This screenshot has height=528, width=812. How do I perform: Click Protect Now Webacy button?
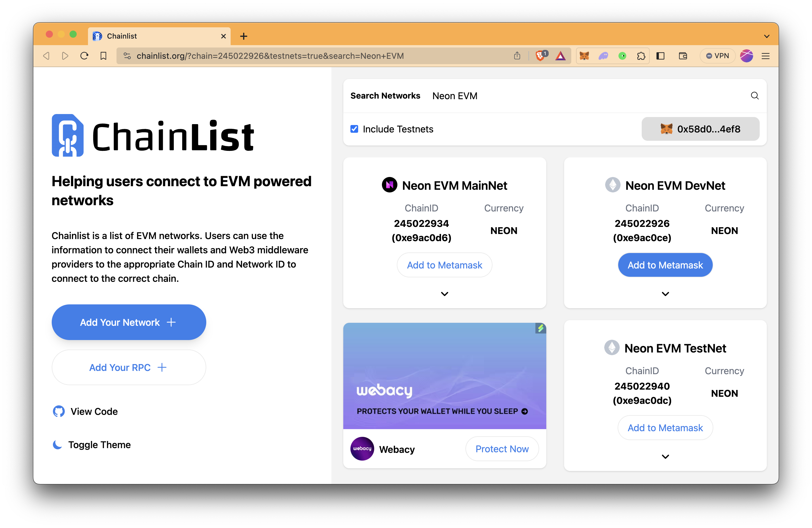click(x=503, y=449)
